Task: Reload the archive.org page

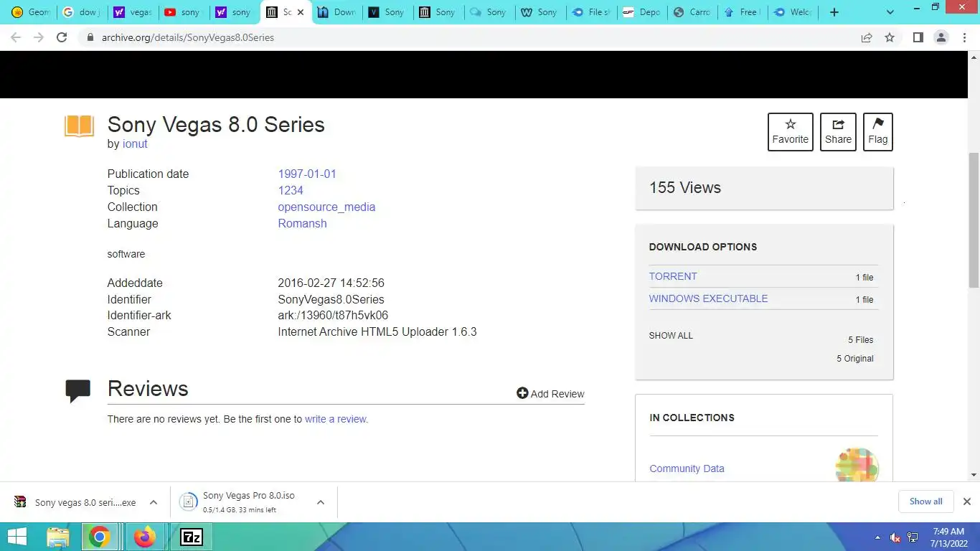Action: tap(62, 37)
